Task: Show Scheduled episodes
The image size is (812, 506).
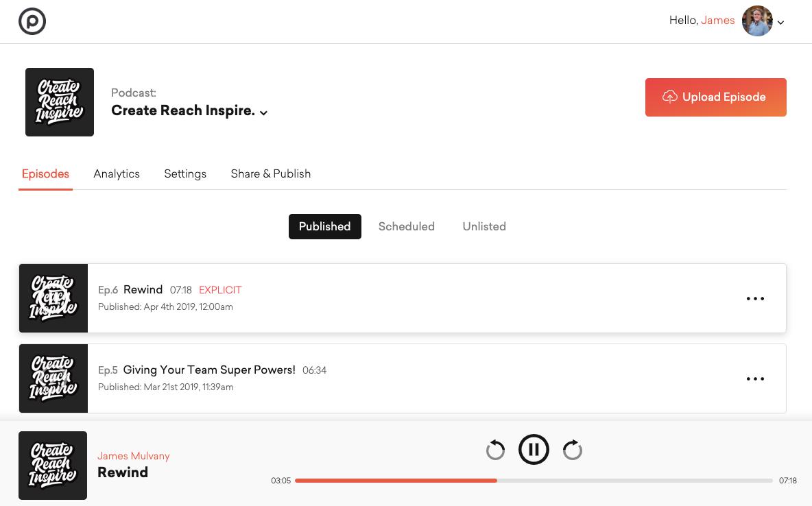Action: [406, 227]
